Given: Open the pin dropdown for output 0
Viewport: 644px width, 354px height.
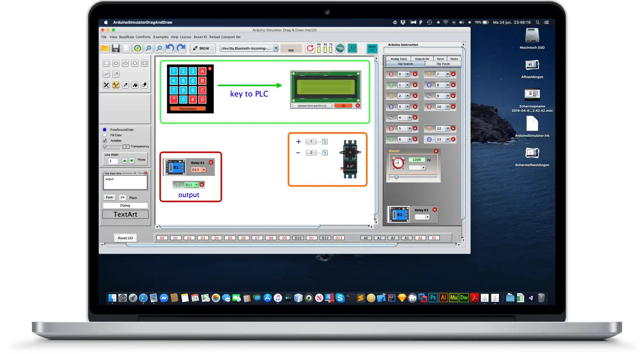Looking at the screenshot, I should point(404,74).
